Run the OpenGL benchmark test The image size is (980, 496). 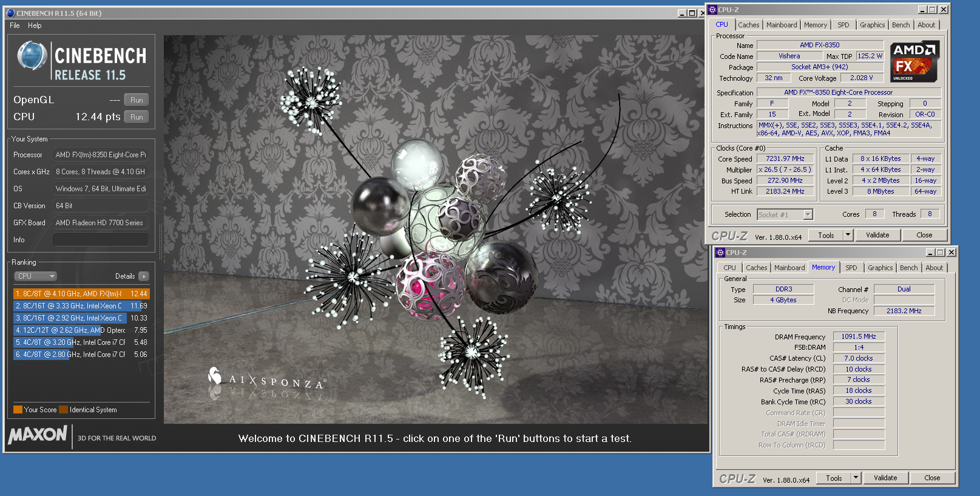(x=137, y=100)
